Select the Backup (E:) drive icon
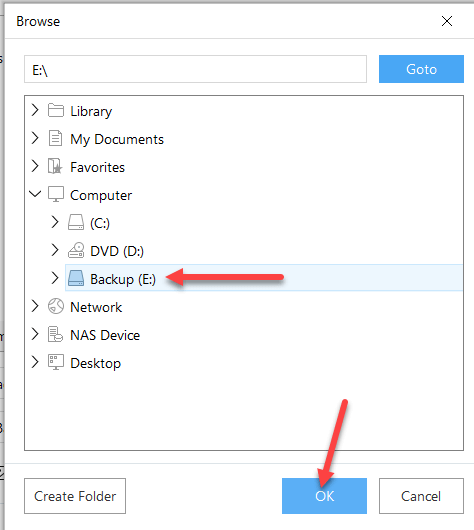 click(76, 278)
